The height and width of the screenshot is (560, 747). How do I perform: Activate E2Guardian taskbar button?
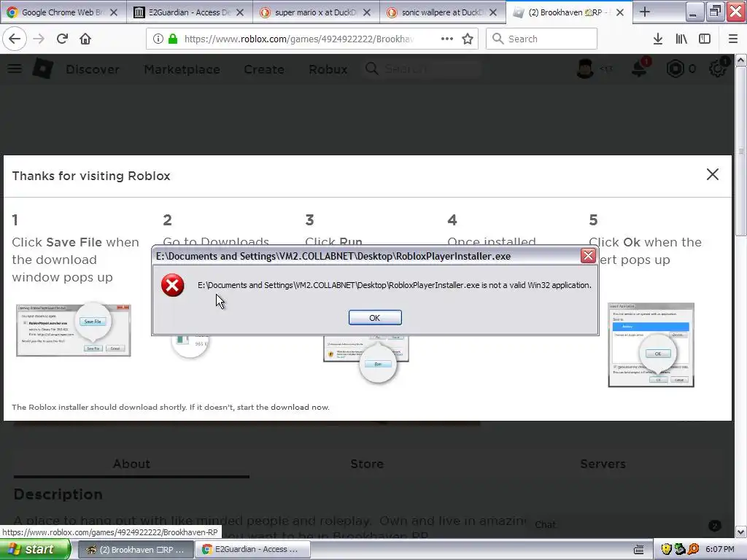[x=253, y=550]
